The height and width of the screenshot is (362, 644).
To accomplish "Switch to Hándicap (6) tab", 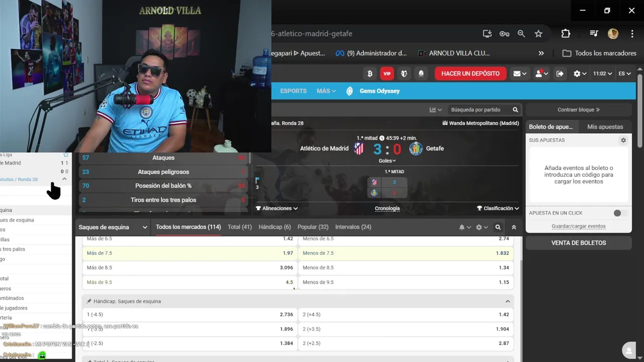I will click(x=275, y=227).
